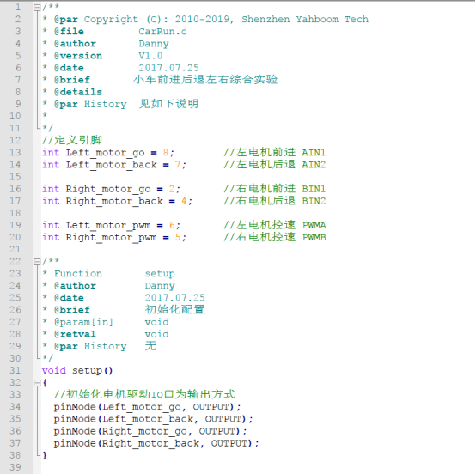Click pinMode(Right_motor_go, OUTPUT) line
Viewport: 476px width, 474px height.
coord(150,431)
